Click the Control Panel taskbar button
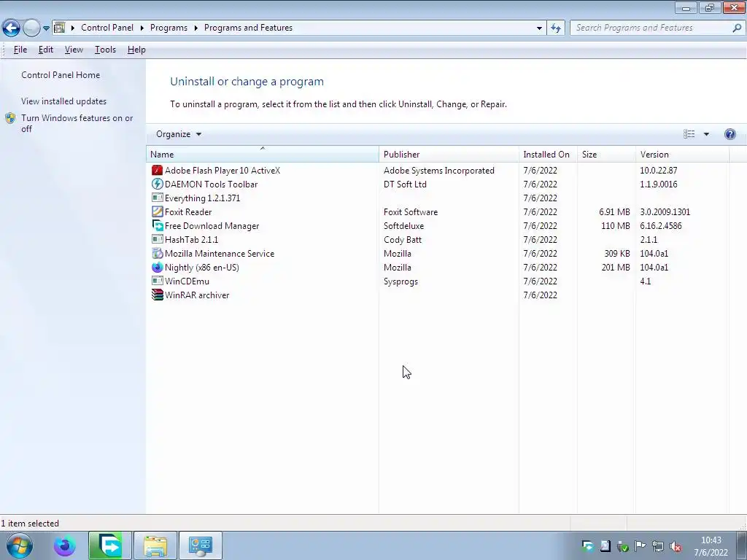 click(x=200, y=545)
